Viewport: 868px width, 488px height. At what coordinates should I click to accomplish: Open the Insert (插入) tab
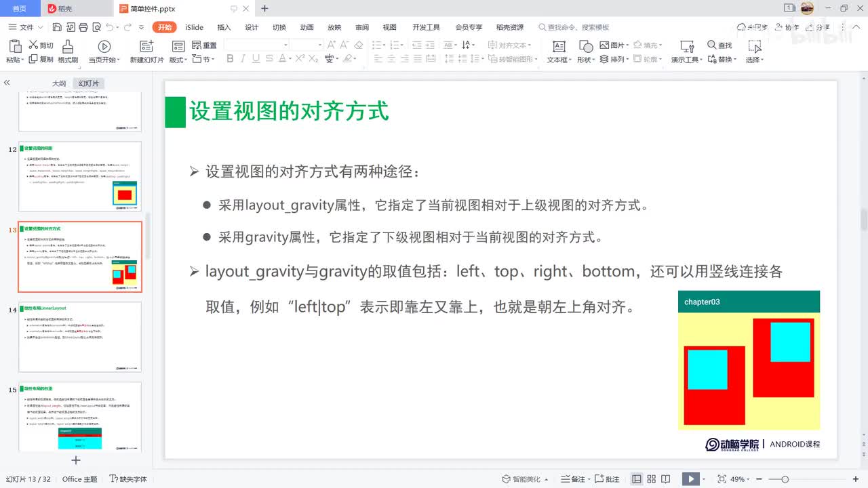coord(224,27)
